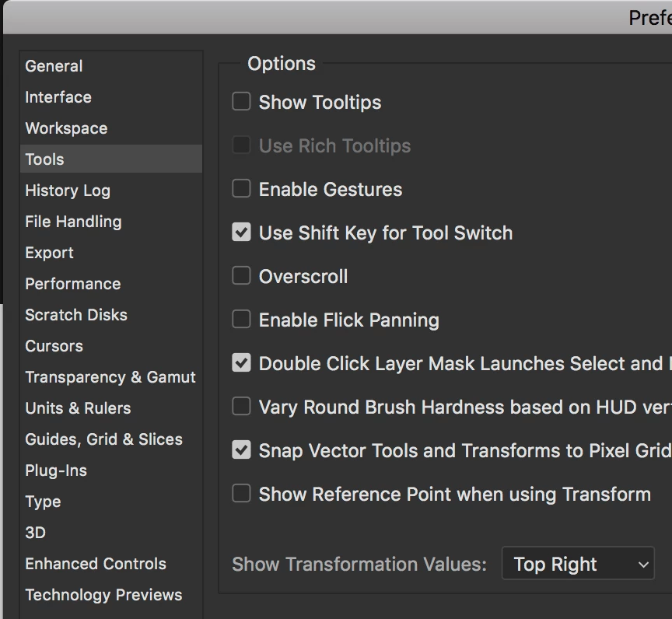
Task: Open File Handling preferences
Action: tap(73, 222)
